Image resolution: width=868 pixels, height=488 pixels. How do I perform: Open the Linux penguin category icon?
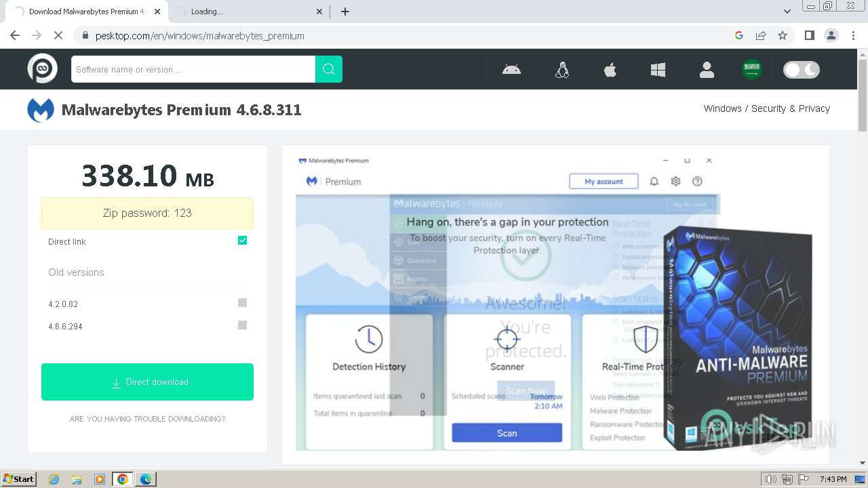coord(561,69)
